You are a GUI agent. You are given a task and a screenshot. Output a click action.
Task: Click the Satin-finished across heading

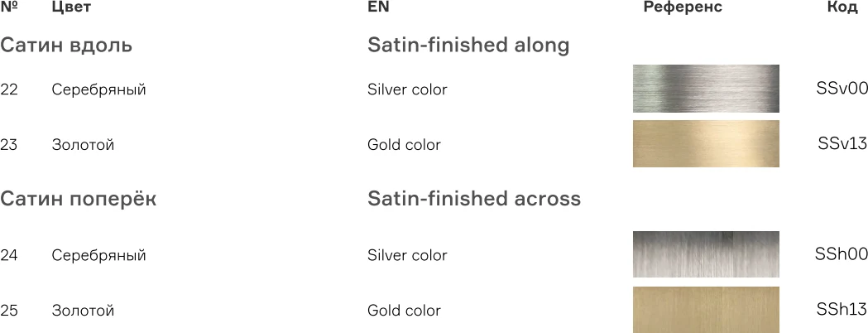click(x=474, y=199)
